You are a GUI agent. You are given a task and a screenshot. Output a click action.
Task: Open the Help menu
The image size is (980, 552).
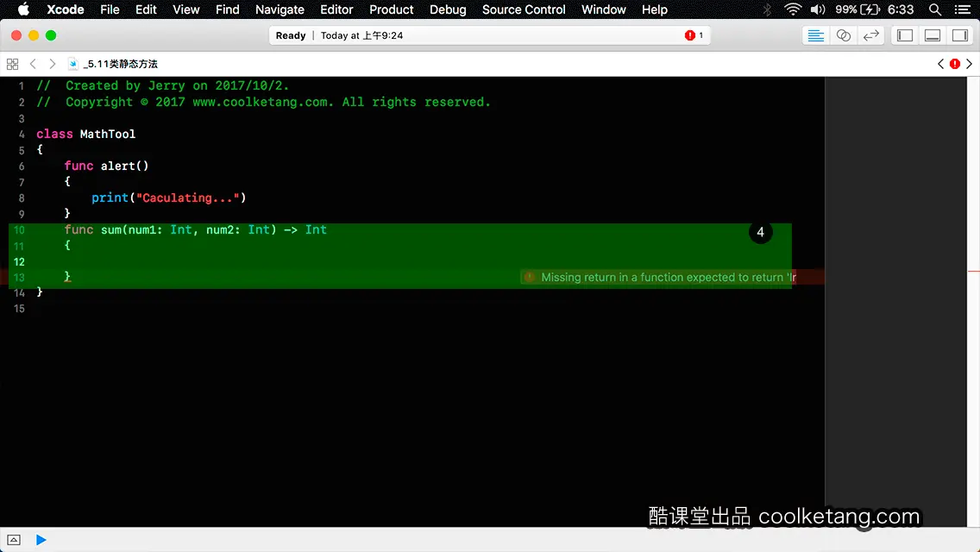pyautogui.click(x=655, y=9)
